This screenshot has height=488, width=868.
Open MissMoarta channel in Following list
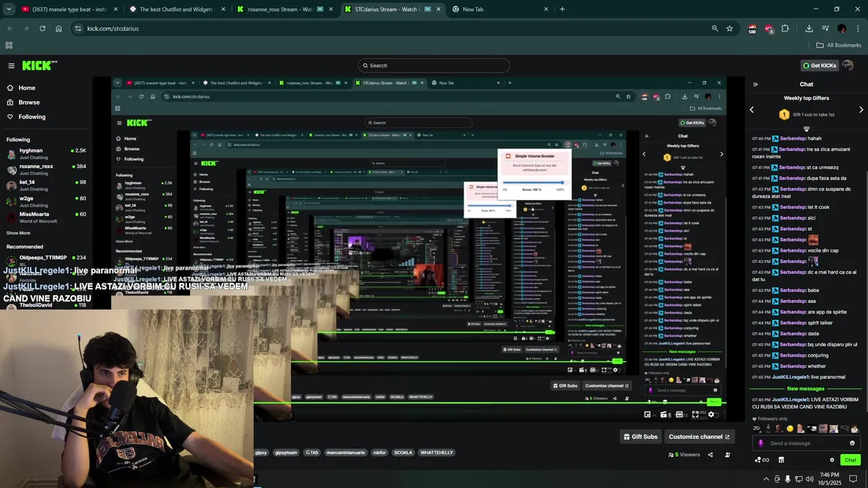pos(46,217)
